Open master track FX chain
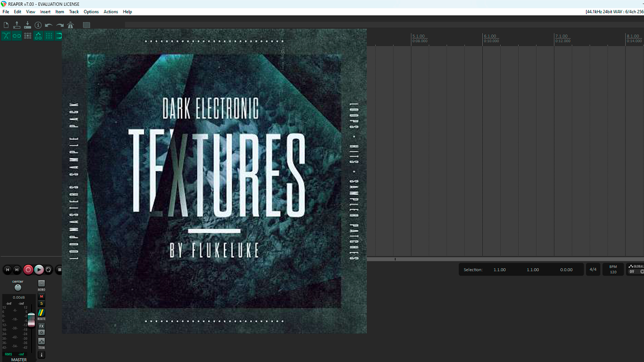Viewport: 644px width, 362px height. (41, 326)
